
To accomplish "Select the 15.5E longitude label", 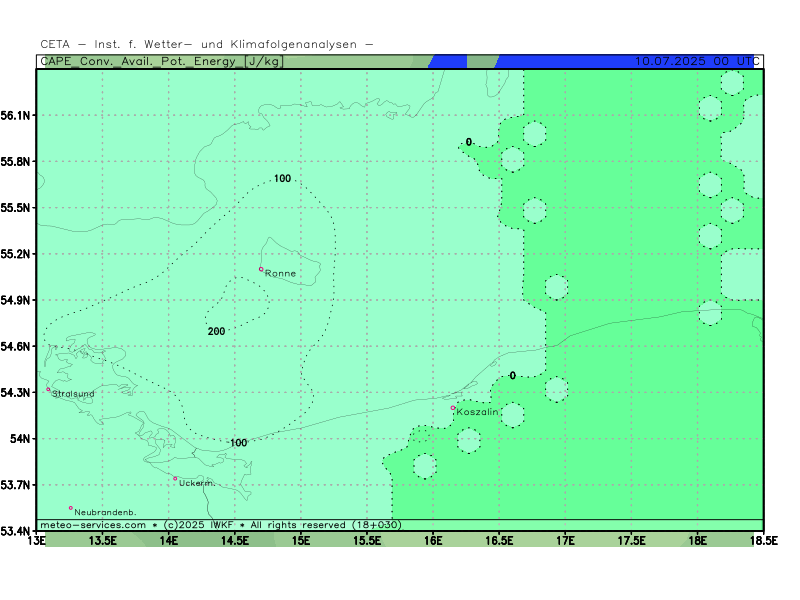I will point(367,541).
